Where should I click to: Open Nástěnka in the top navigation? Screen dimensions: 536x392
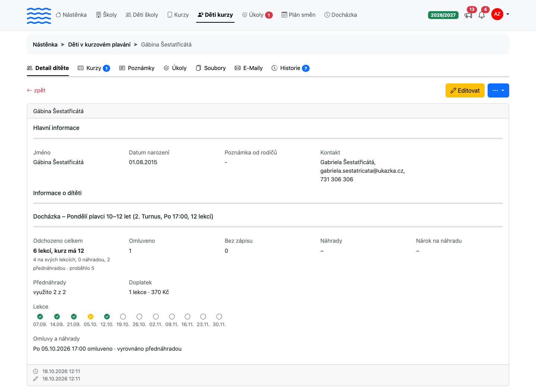tap(71, 15)
